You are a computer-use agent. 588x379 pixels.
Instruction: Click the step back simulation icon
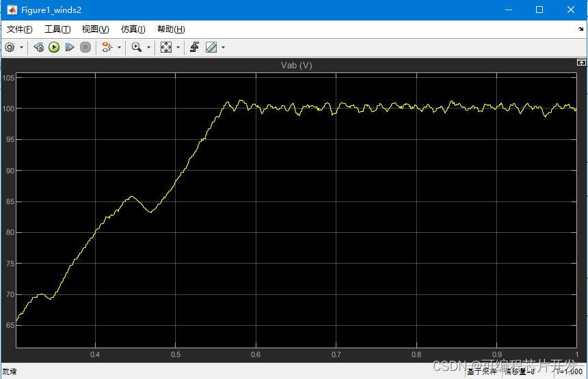click(x=38, y=47)
